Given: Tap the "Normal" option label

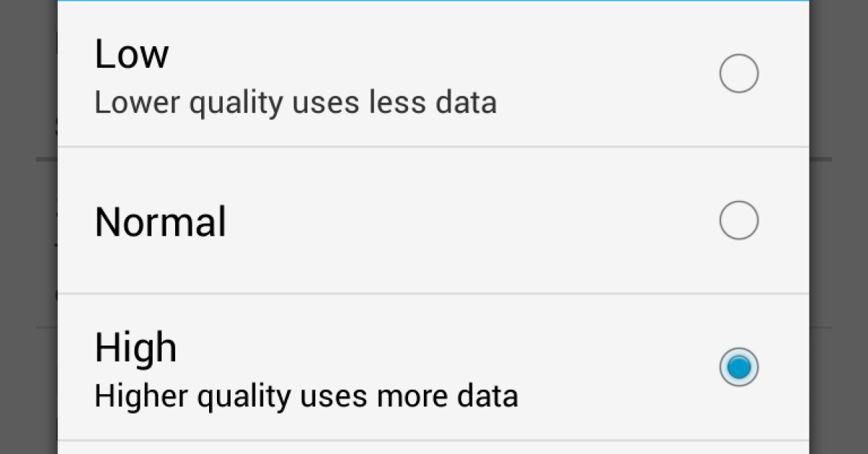Looking at the screenshot, I should pos(161,222).
